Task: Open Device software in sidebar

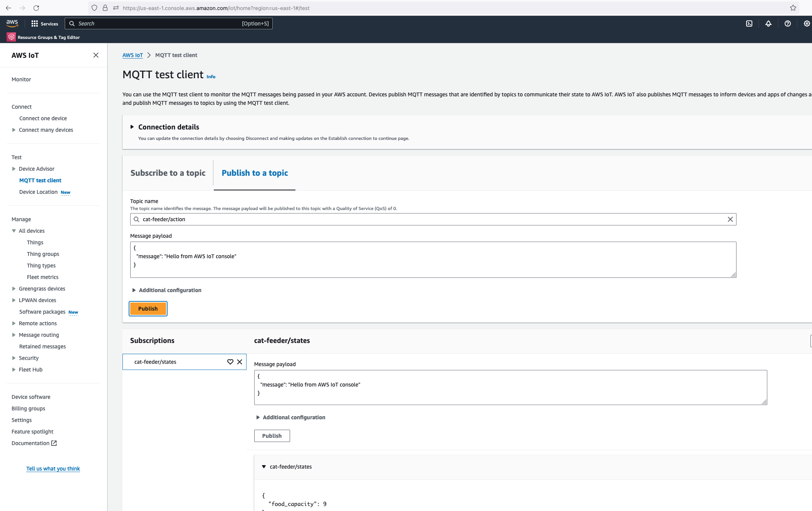Action: tap(31, 397)
